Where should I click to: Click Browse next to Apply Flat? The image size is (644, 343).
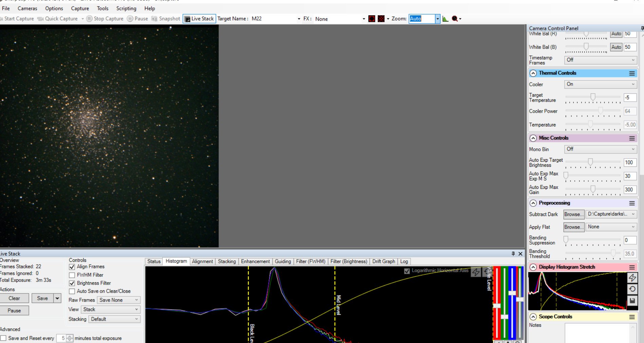[574, 227]
